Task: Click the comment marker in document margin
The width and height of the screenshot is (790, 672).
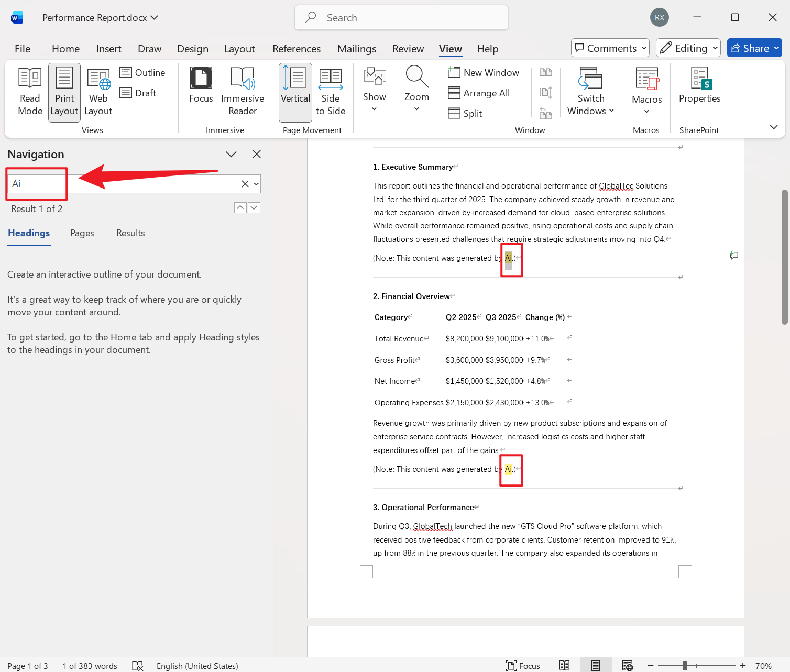Action: (x=734, y=256)
